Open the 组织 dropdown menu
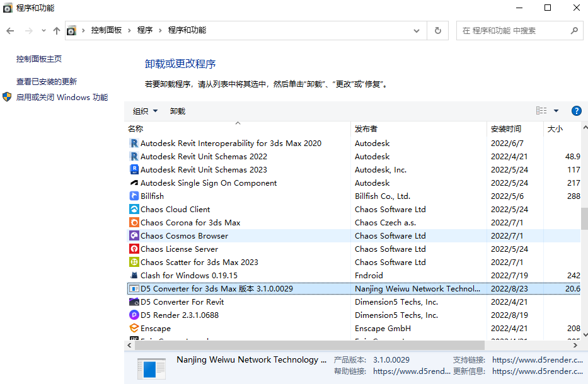Screen dimensions: 588x384 click(145, 111)
